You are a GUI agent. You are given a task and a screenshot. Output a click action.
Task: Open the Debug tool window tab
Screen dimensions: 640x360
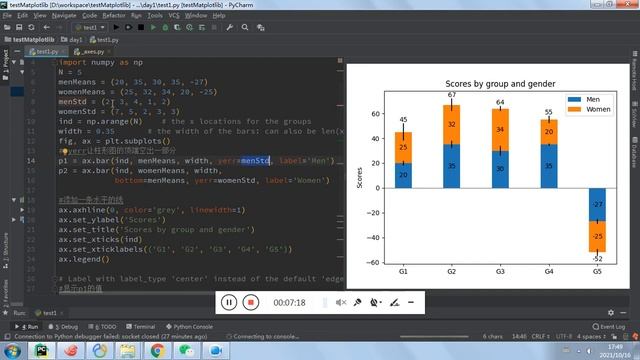[x=63, y=327]
